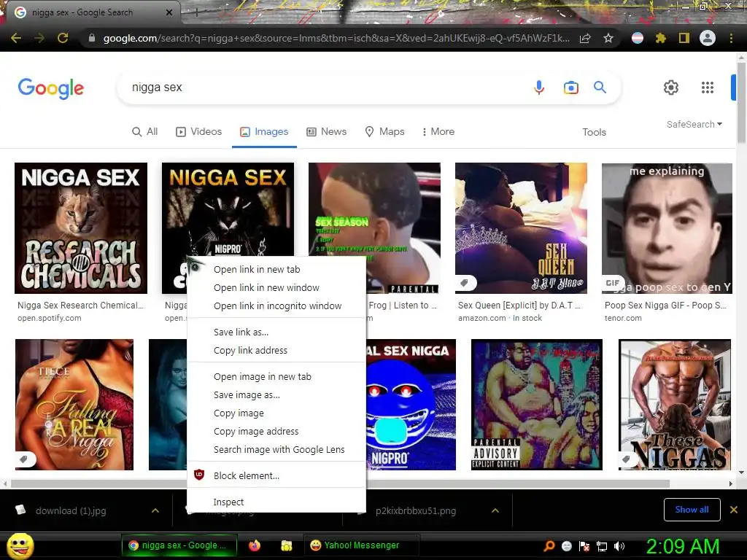Search by image with the camera icon
This screenshot has width=747, height=560.
[570, 87]
